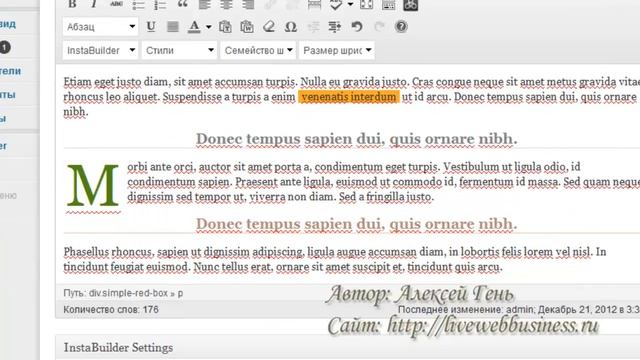Click the dark InstaBuilder toolbar icon
Screen dimensions: 640x360
coord(411,4)
